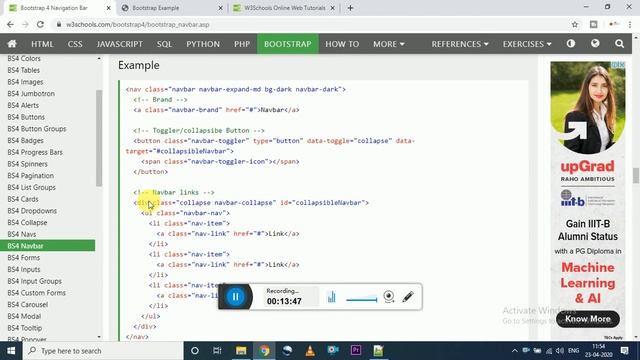640x360 pixels.
Task: Open Premiere Pro from taskbar
Action: click(x=356, y=351)
